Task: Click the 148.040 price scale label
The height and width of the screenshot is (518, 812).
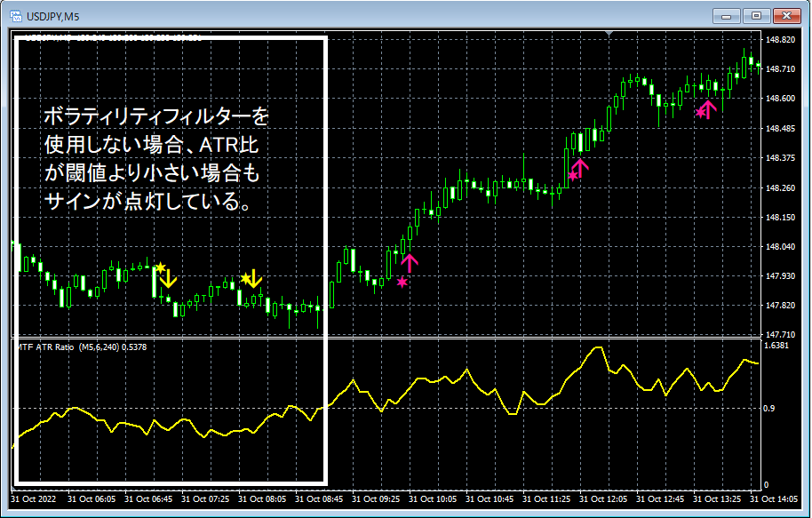Action: (780, 247)
